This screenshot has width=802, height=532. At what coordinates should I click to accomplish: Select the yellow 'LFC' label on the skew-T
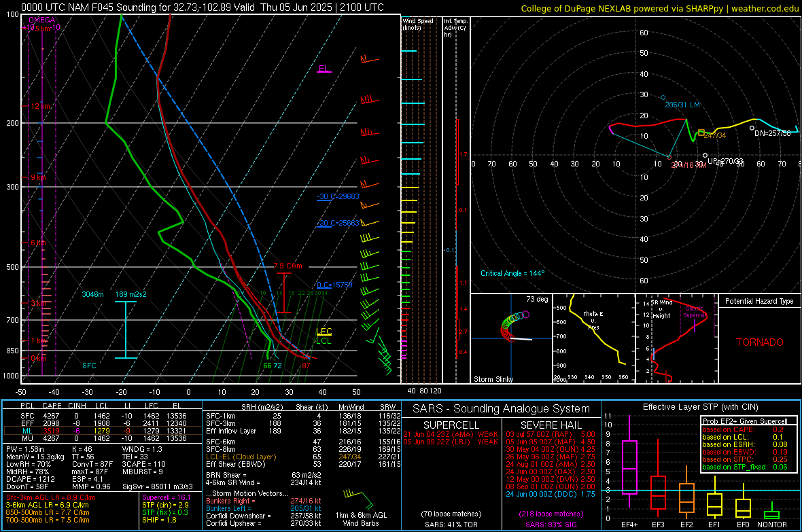point(324,332)
